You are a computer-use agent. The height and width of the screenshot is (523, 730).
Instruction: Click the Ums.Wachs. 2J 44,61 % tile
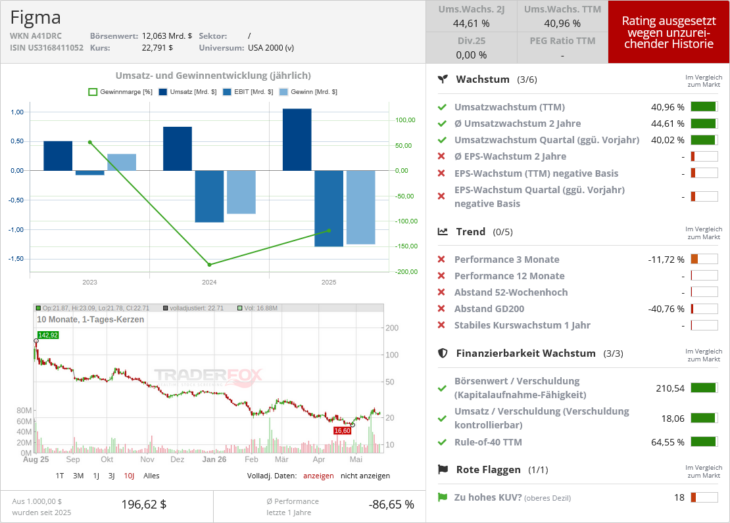471,16
